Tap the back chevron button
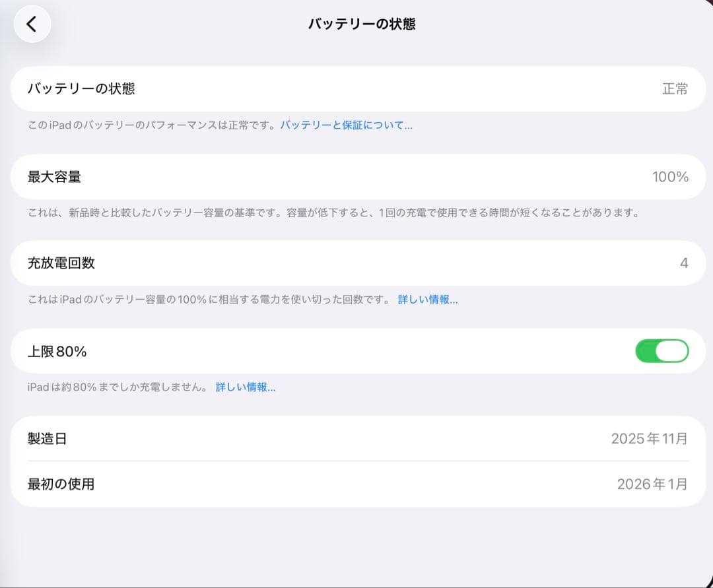The image size is (713, 588). (32, 24)
